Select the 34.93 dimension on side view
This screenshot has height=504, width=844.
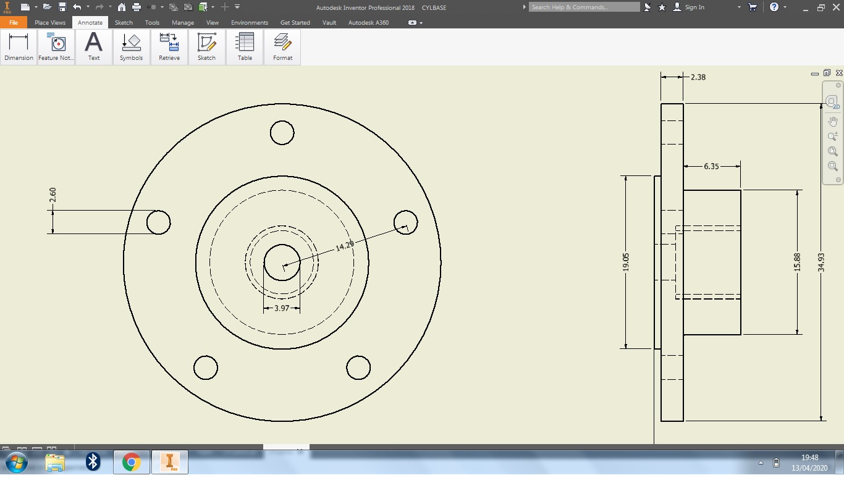(821, 262)
